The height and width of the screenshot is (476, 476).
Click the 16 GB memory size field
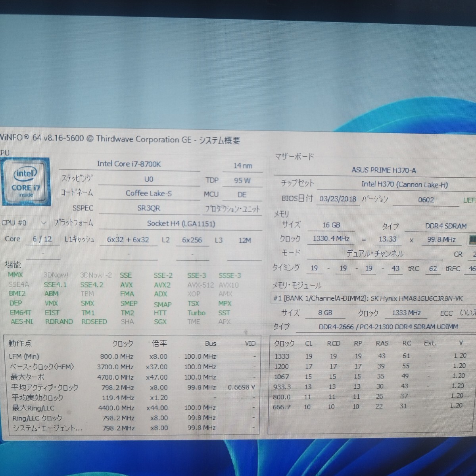[331, 225]
